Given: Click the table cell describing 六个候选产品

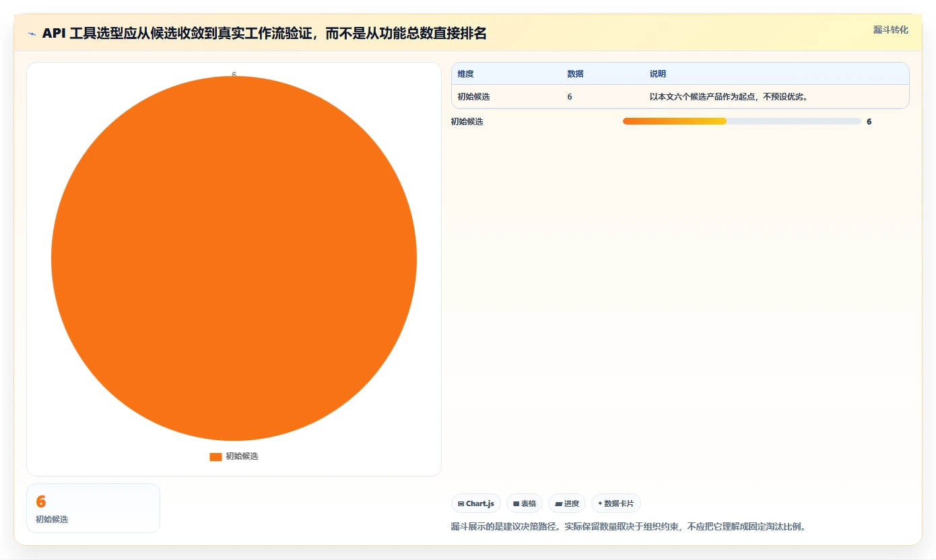Looking at the screenshot, I should pyautogui.click(x=729, y=97).
